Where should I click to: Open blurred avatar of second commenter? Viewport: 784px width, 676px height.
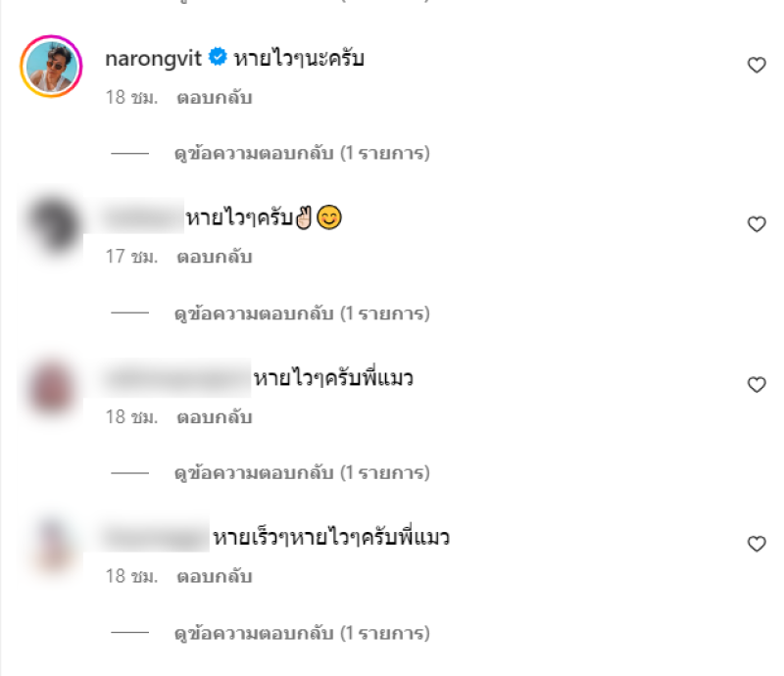pos(51,225)
